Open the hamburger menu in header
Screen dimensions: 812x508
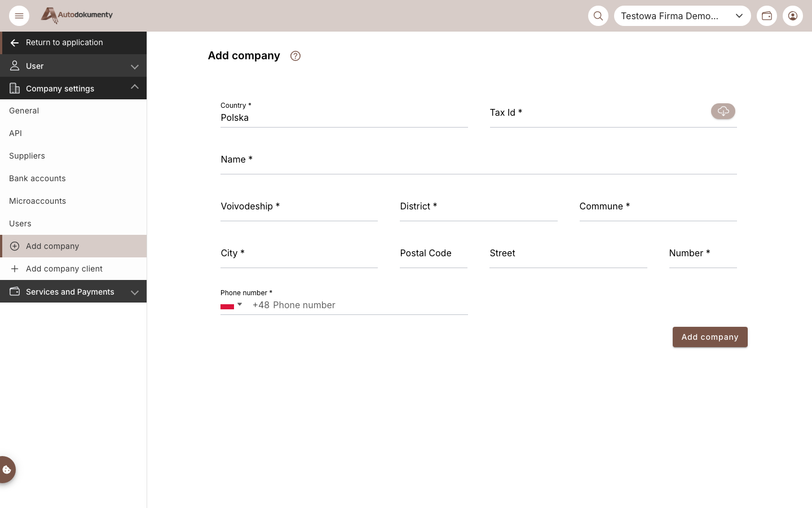click(19, 16)
